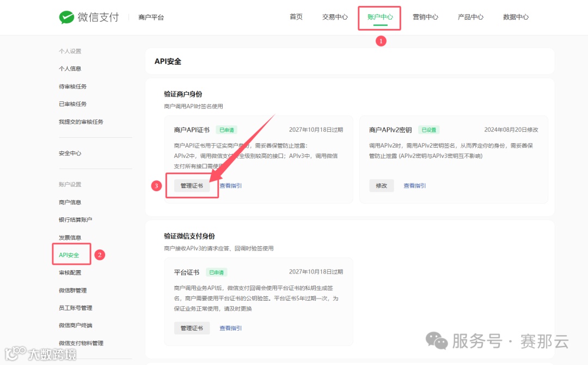The height and width of the screenshot is (365, 588).
Task: Go to the 营销中心 tab
Action: point(425,17)
